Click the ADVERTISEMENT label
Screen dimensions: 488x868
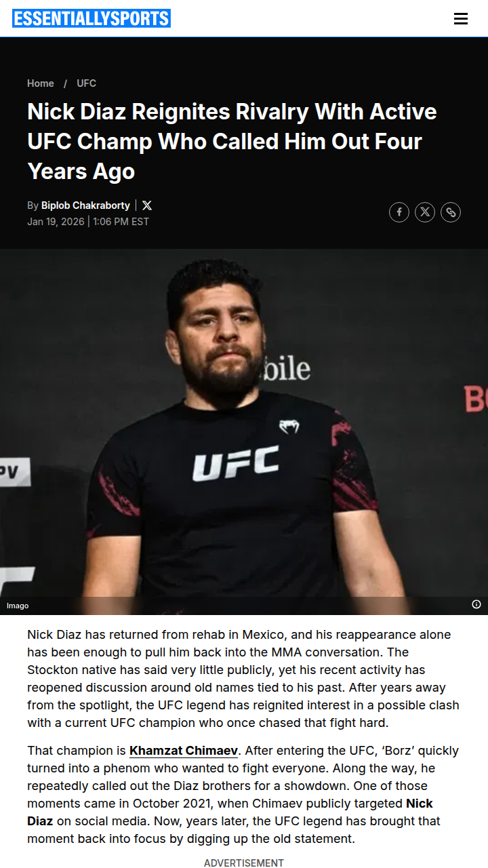(244, 863)
